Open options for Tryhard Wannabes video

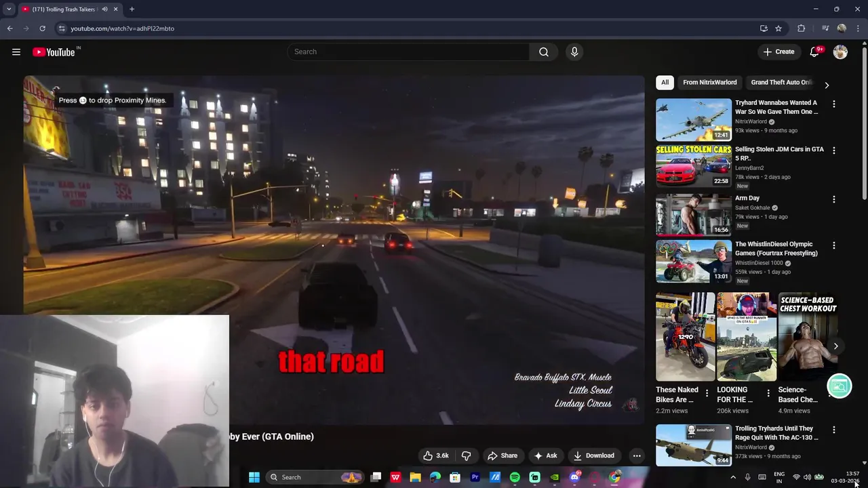[x=834, y=104]
